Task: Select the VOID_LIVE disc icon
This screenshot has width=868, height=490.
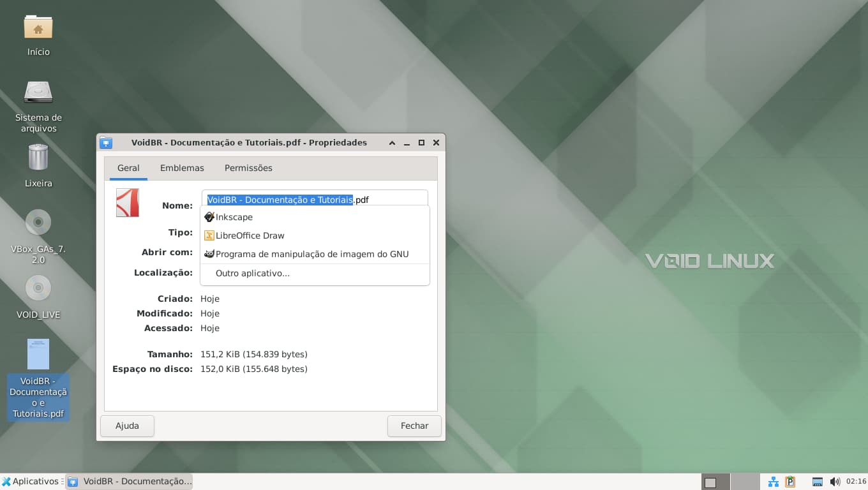Action: 38,288
